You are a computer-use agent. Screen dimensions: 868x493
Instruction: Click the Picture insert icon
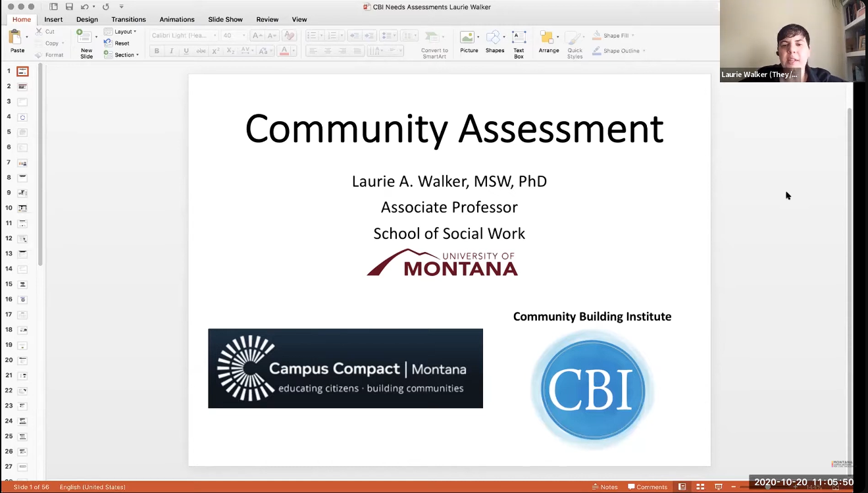click(467, 38)
